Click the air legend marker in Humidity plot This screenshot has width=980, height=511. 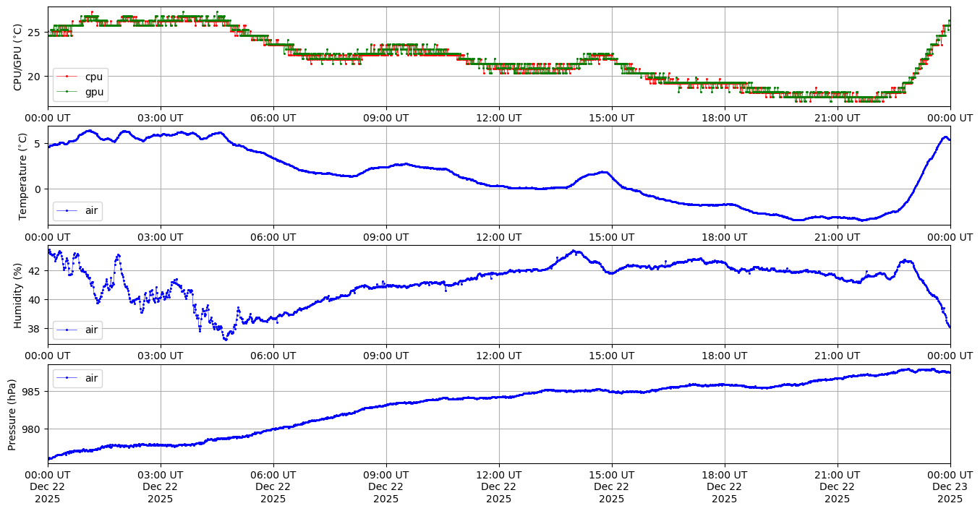tap(67, 330)
